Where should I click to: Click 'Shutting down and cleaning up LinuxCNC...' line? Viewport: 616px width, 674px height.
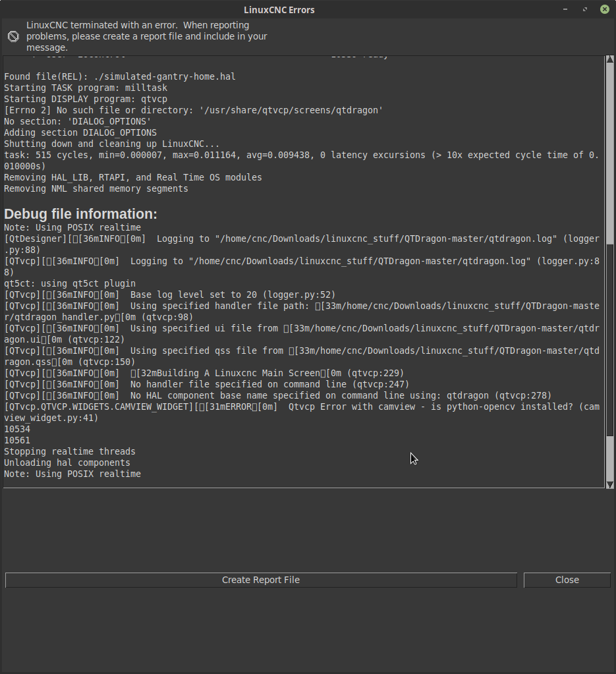(112, 144)
